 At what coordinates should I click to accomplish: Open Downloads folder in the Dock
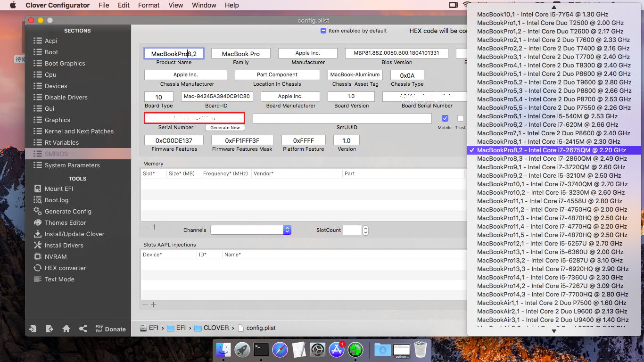pyautogui.click(x=383, y=349)
